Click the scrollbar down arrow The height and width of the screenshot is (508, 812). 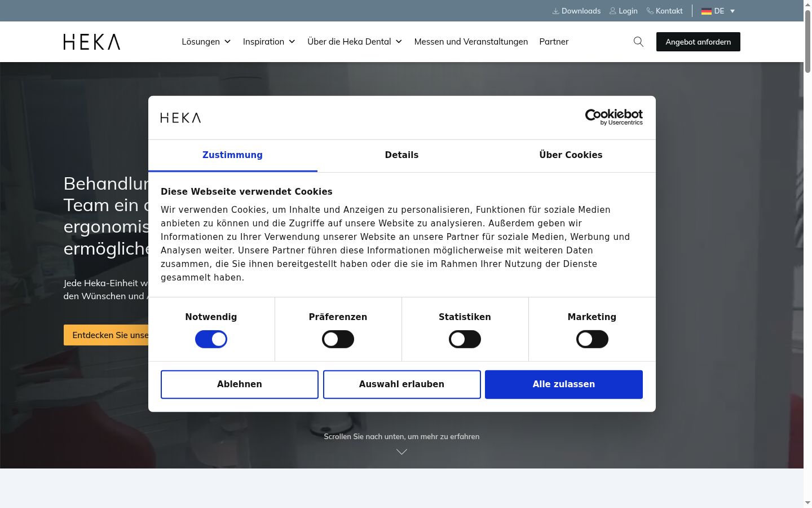(807, 503)
